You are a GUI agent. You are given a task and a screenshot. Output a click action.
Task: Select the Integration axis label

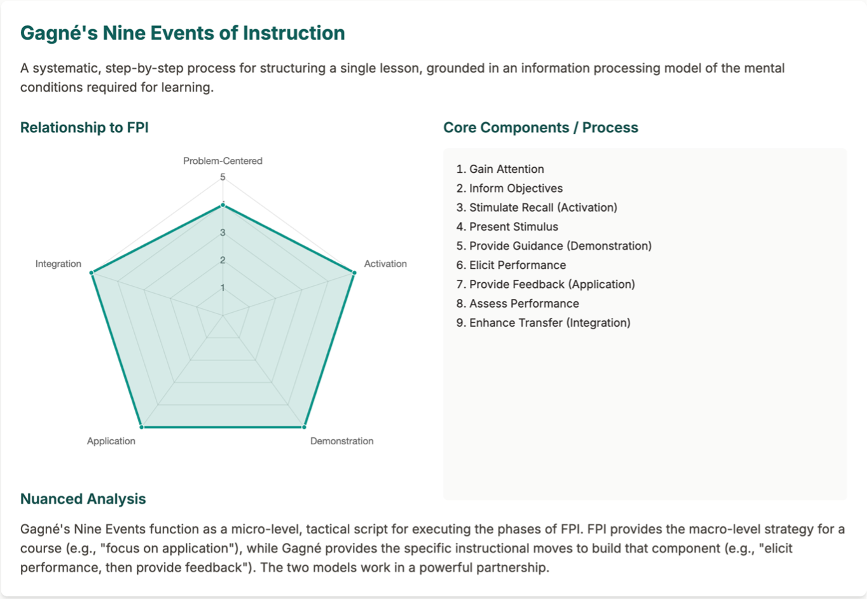pos(59,264)
